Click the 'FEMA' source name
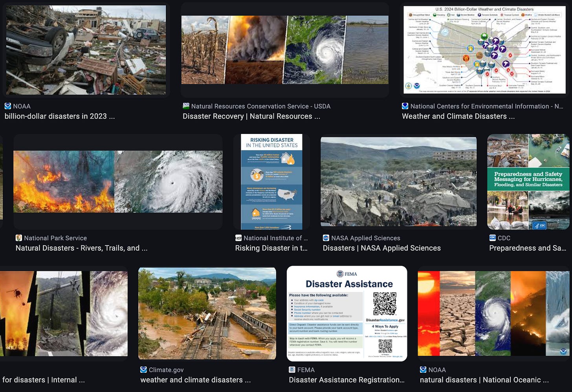The height and width of the screenshot is (392, 572). coord(306,370)
